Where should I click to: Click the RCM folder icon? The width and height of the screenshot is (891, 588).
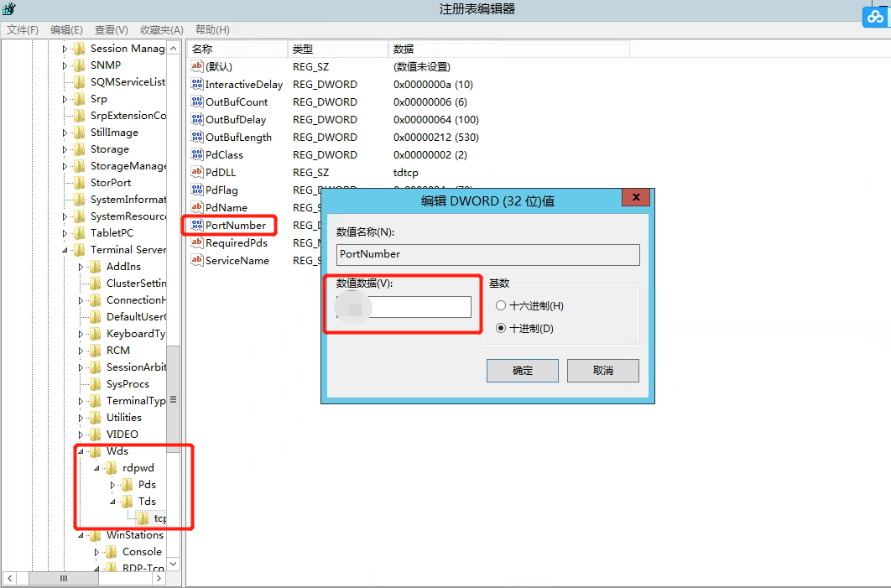(96, 351)
